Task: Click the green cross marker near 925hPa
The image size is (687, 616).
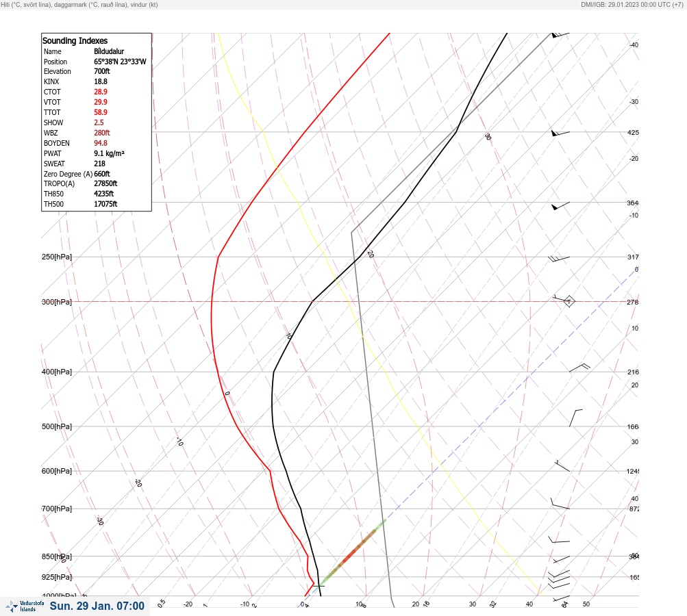Action: point(319,585)
